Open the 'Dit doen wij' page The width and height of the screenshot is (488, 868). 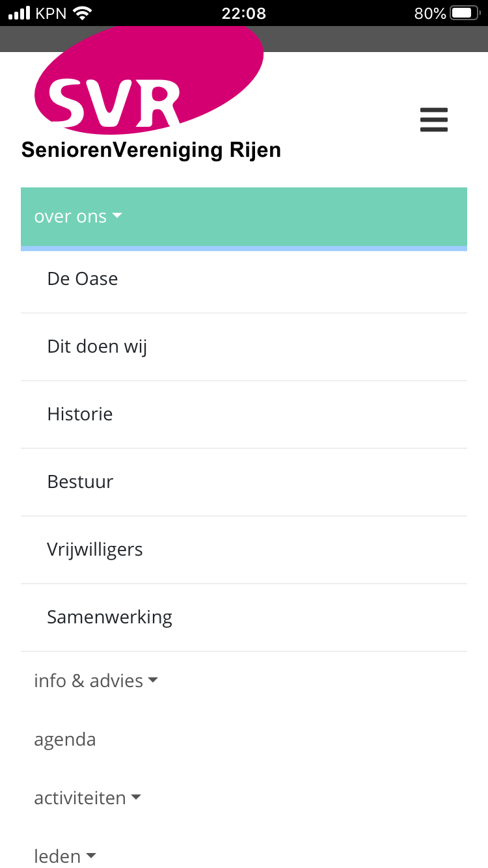(244, 347)
